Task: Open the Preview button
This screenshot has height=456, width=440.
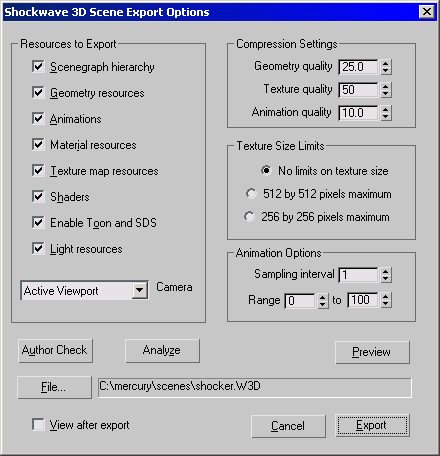Action: pyautogui.click(x=372, y=352)
